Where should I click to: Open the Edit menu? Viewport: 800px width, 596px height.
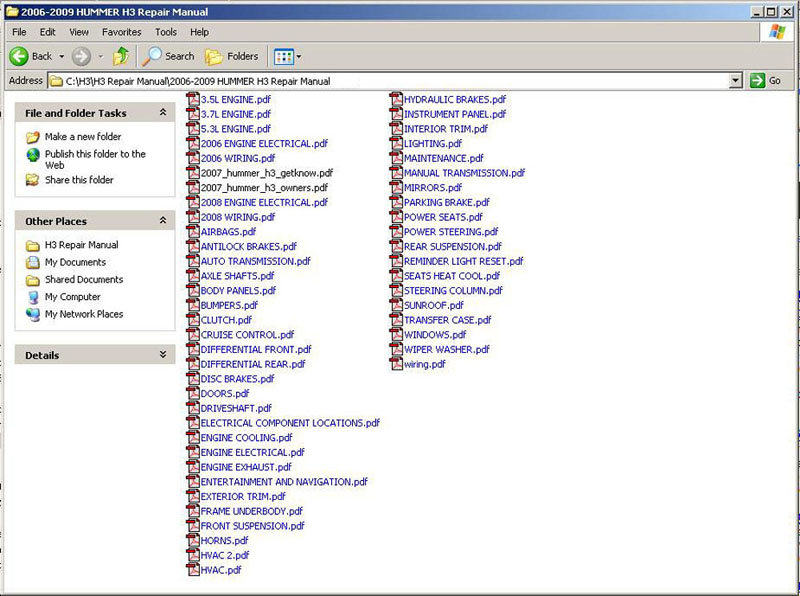[x=47, y=32]
